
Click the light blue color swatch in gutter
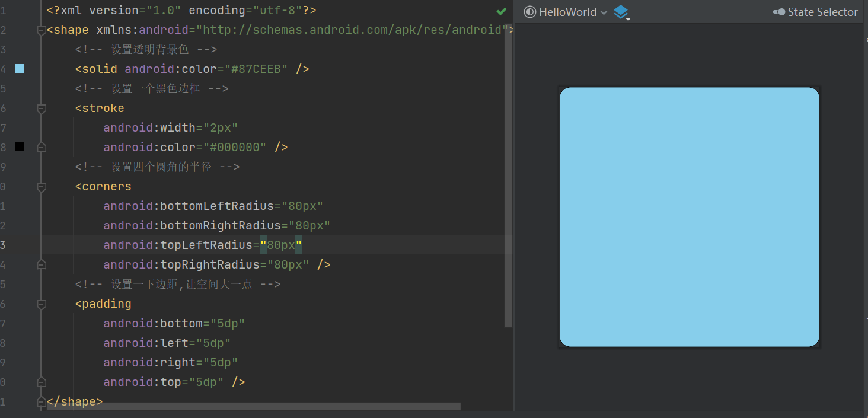pos(20,69)
